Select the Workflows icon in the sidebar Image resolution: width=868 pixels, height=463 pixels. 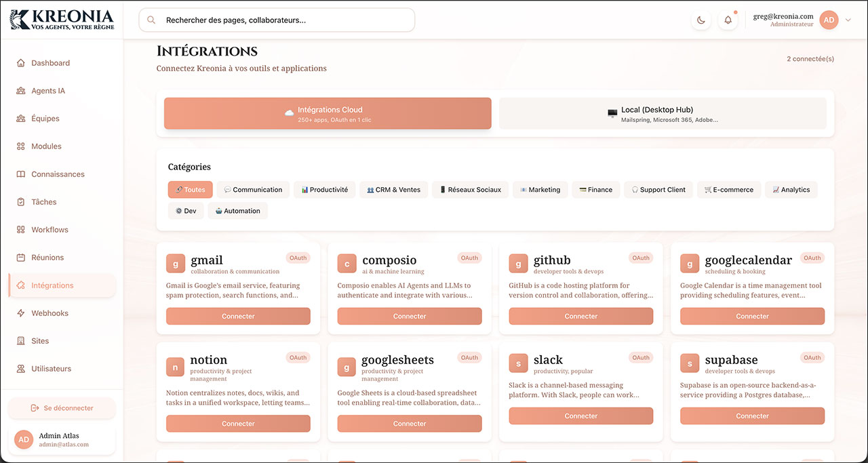tap(20, 229)
